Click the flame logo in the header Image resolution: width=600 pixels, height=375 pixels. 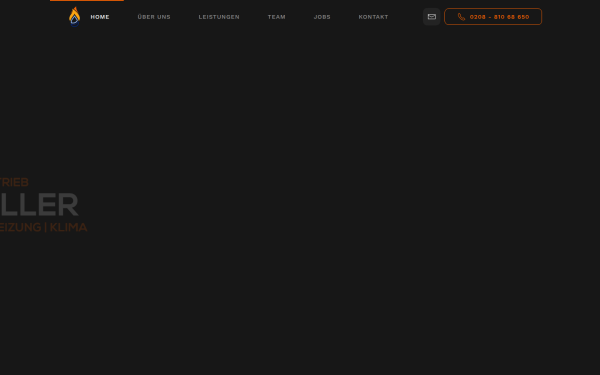point(75,17)
